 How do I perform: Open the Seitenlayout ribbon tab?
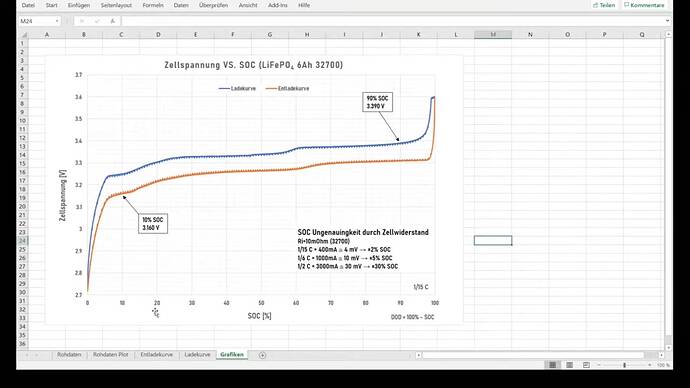click(116, 5)
